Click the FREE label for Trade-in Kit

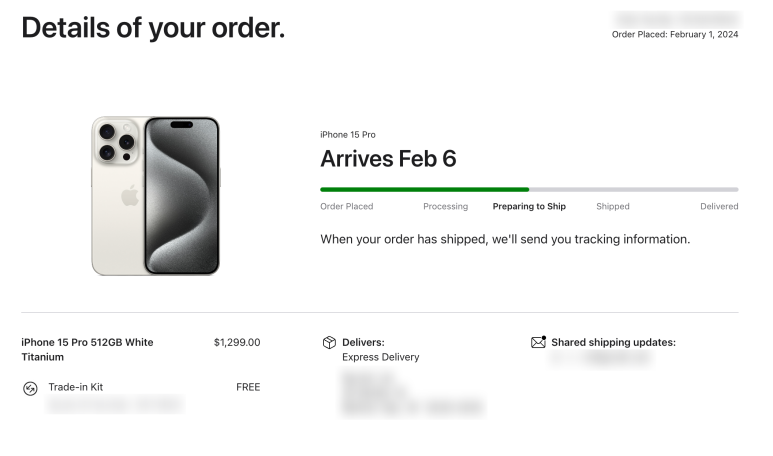click(x=248, y=387)
